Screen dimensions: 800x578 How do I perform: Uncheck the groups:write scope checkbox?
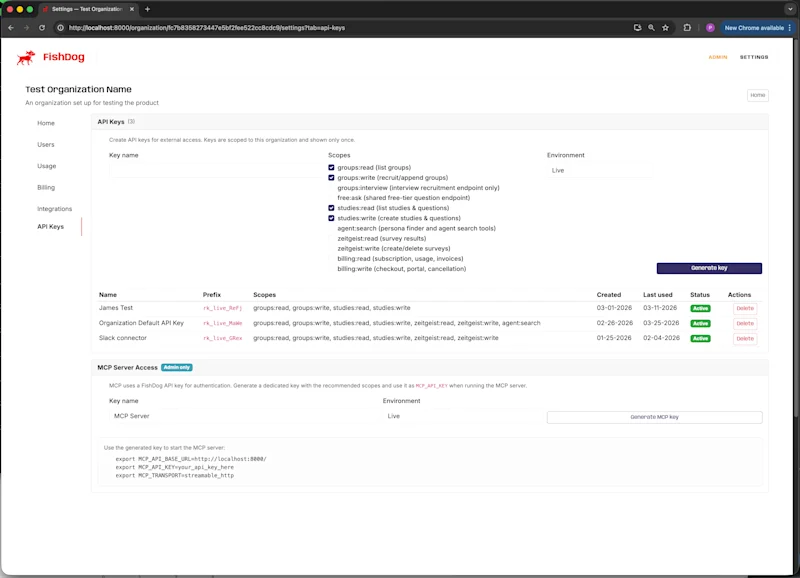pyautogui.click(x=331, y=178)
